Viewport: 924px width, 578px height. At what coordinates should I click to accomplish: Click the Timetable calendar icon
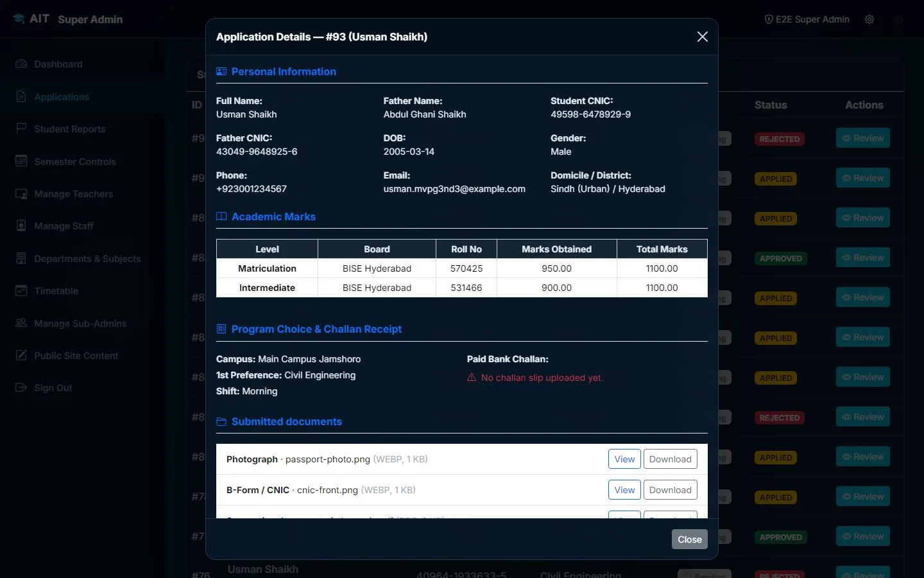tap(21, 291)
